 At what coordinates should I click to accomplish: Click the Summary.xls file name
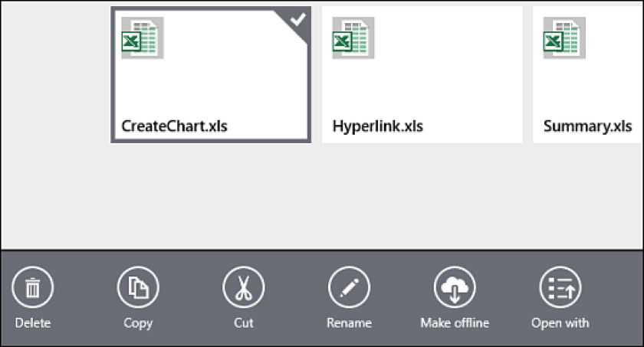[588, 126]
